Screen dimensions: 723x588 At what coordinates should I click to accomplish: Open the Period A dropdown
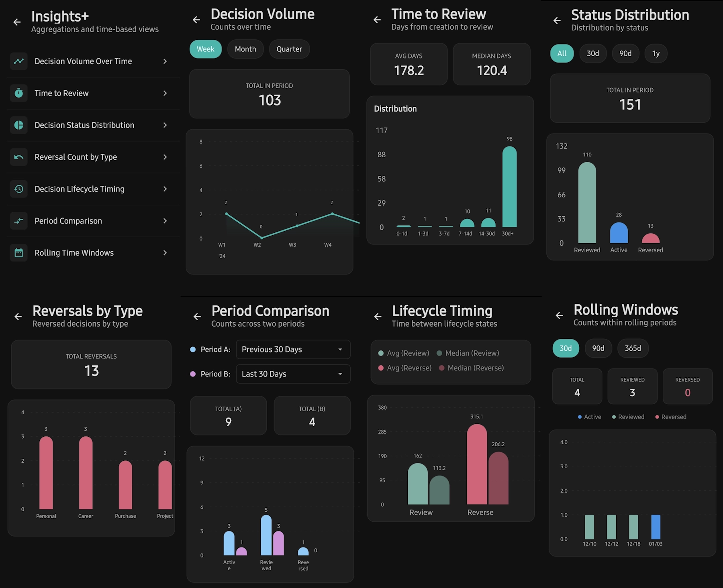pyautogui.click(x=293, y=350)
